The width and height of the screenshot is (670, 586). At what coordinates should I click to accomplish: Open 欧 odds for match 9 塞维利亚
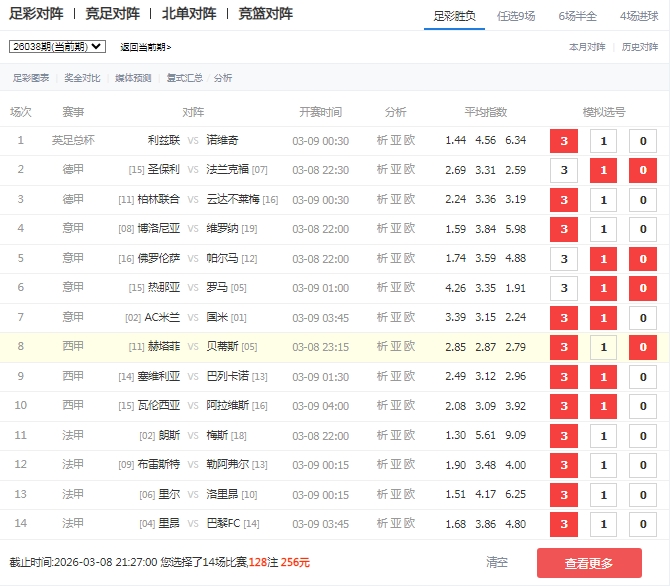coord(409,377)
